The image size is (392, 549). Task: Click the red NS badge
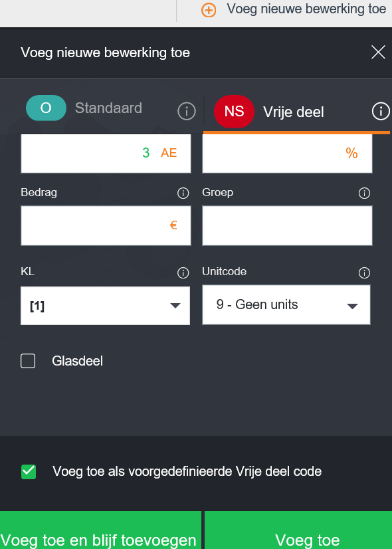pos(234,112)
